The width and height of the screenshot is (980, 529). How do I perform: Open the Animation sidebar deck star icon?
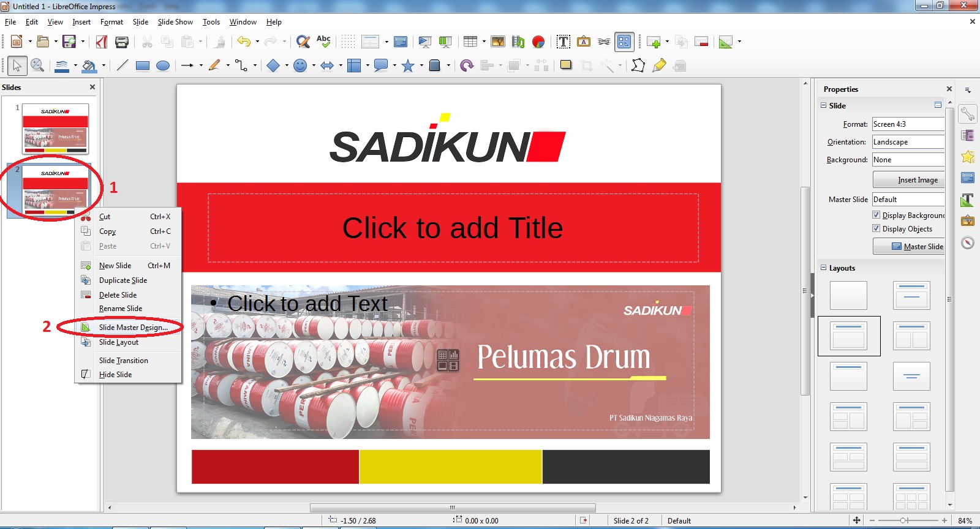pos(968,157)
